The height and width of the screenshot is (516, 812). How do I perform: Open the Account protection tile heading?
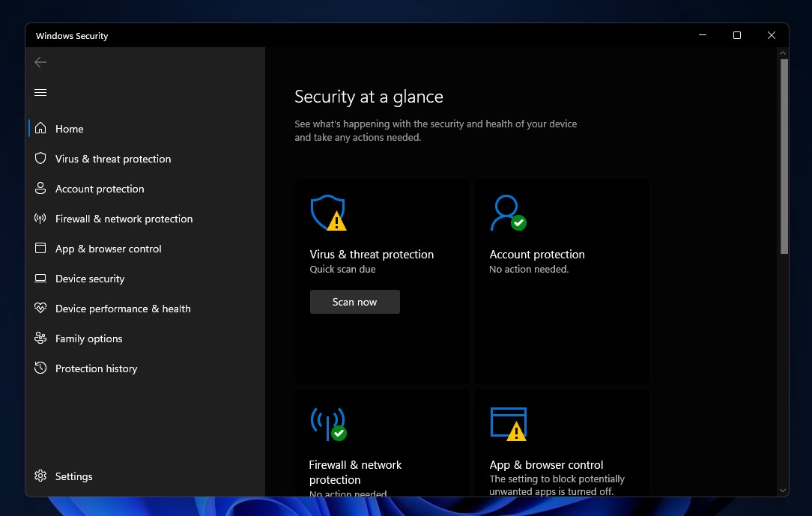537,254
